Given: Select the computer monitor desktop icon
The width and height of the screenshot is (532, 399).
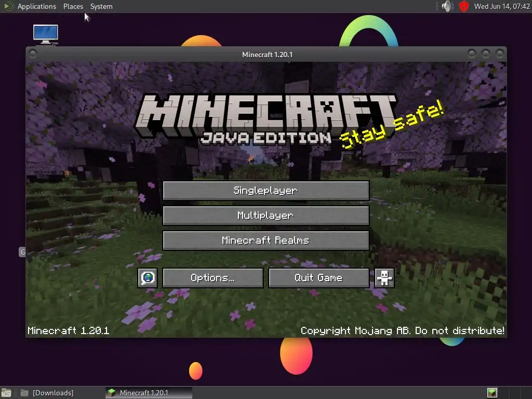Looking at the screenshot, I should pyautogui.click(x=46, y=34).
